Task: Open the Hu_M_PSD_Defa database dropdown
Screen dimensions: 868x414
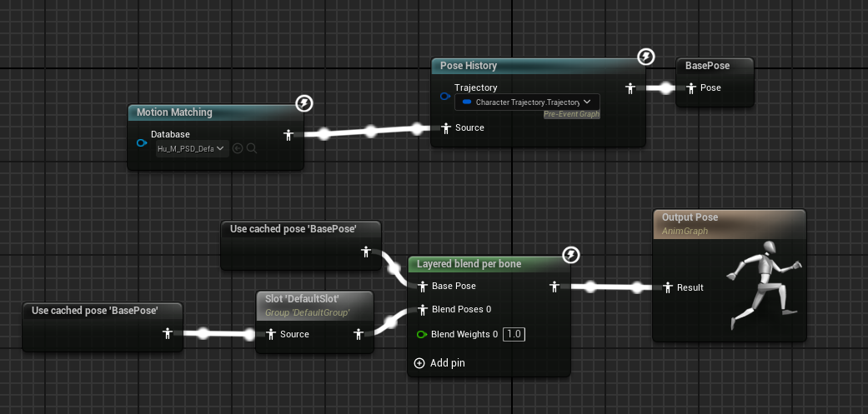Action: coord(192,148)
